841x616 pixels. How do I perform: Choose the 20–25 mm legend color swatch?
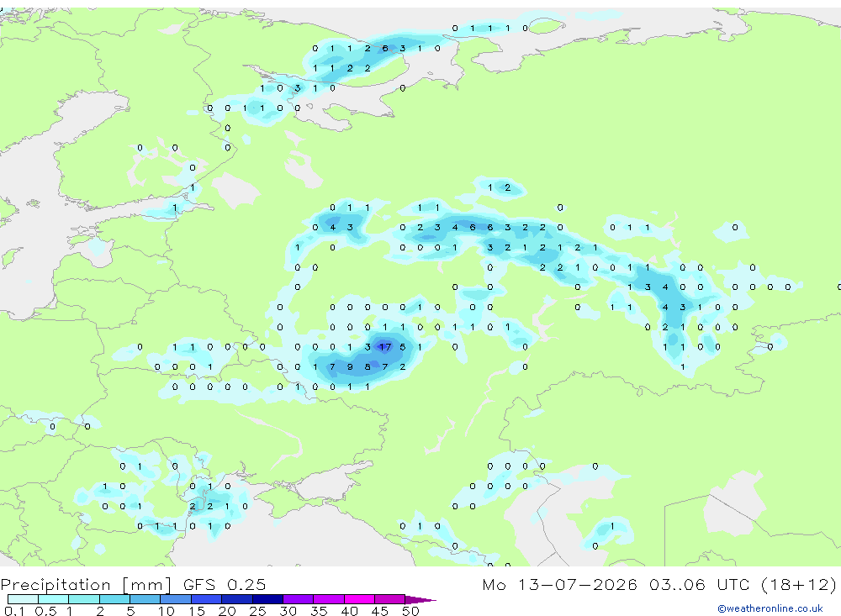pyautogui.click(x=237, y=599)
